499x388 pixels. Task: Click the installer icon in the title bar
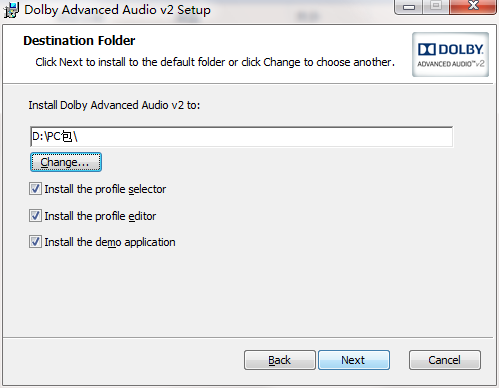tap(11, 10)
